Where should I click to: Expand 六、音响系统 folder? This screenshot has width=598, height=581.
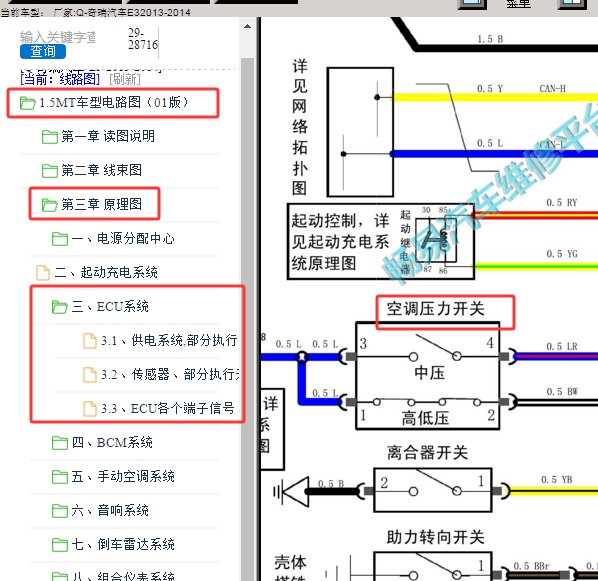pyautogui.click(x=110, y=510)
